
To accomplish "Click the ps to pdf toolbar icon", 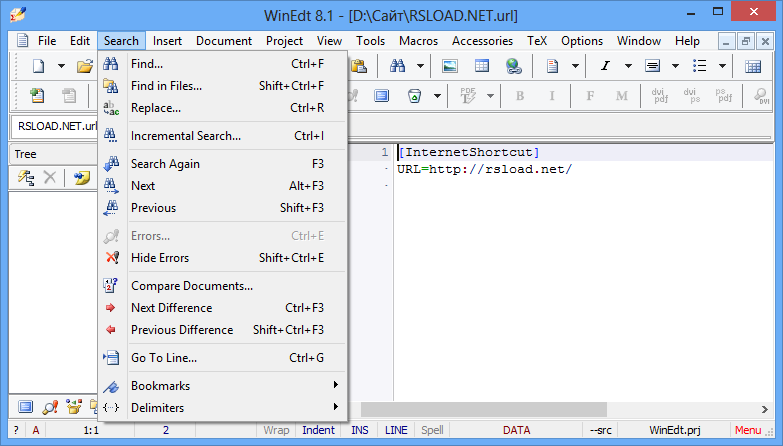I will (724, 95).
